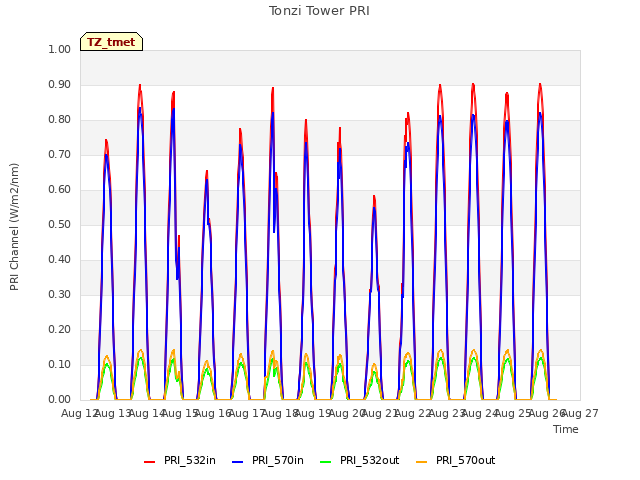The width and height of the screenshot is (640, 480).
Task: Click the 0.10 y-axis tick label
Action: [x=60, y=364]
